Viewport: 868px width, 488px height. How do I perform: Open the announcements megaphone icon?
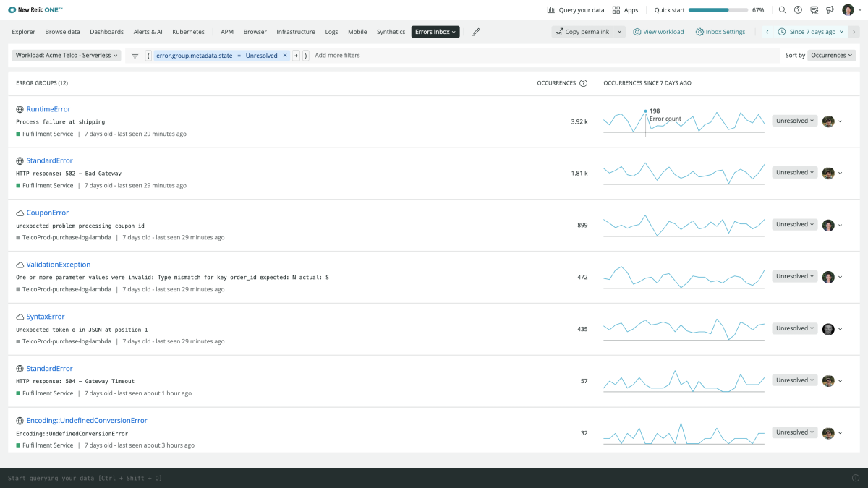[x=829, y=10]
